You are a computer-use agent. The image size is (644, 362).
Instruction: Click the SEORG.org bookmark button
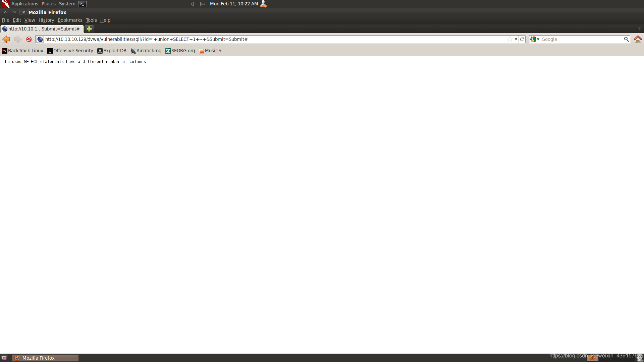click(x=180, y=50)
